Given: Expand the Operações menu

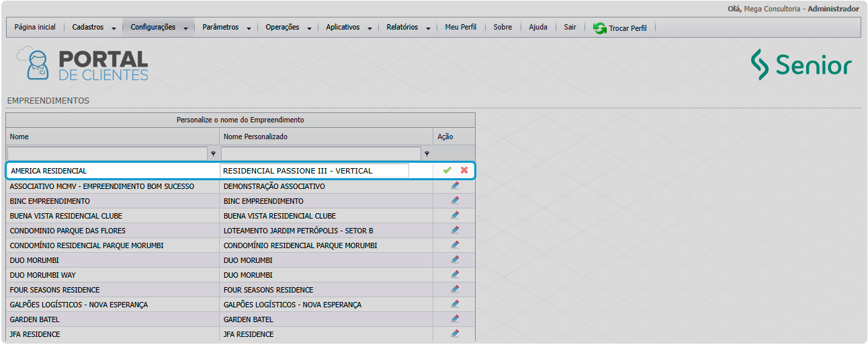Looking at the screenshot, I should tap(288, 28).
